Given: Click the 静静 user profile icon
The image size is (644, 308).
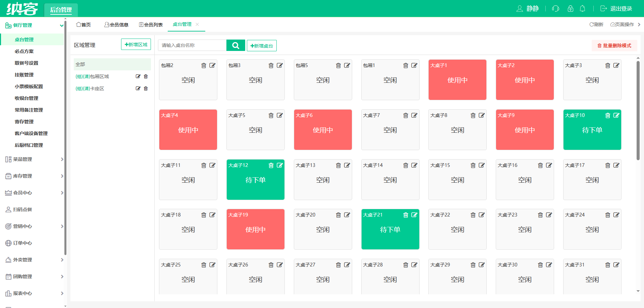Looking at the screenshot, I should coord(520,8).
